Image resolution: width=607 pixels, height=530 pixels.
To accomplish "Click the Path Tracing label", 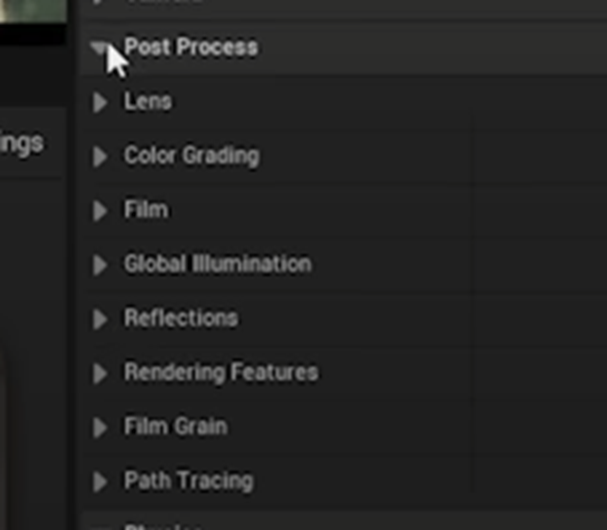I will click(188, 480).
